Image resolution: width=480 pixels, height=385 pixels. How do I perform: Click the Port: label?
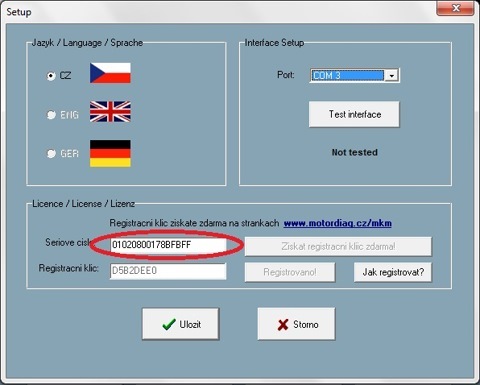(x=286, y=75)
